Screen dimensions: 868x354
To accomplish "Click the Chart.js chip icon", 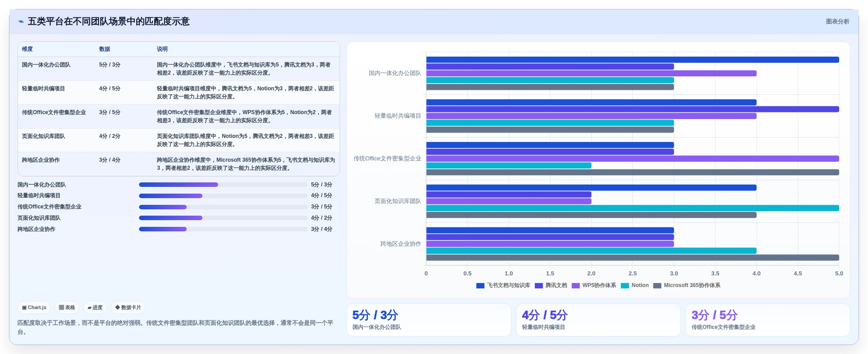I will [24, 308].
